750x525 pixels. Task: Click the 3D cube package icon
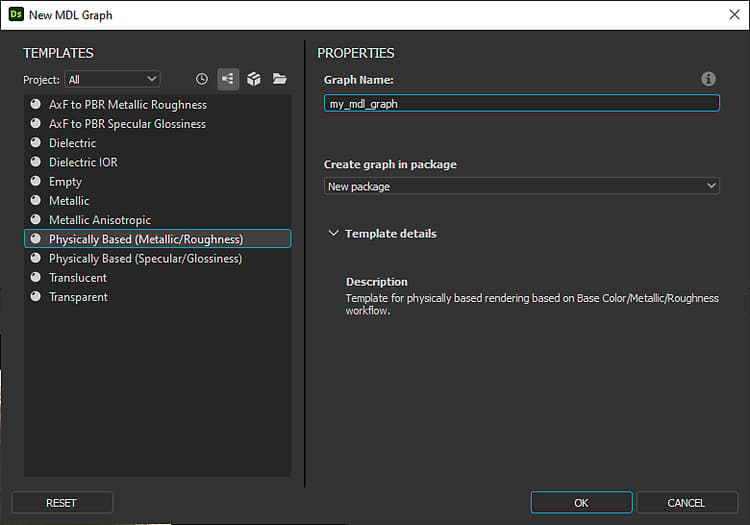(254, 79)
